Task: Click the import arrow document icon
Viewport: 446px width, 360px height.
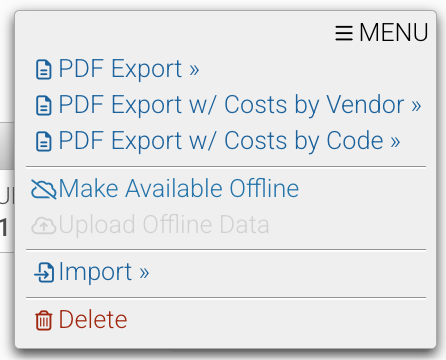Action: point(44,272)
